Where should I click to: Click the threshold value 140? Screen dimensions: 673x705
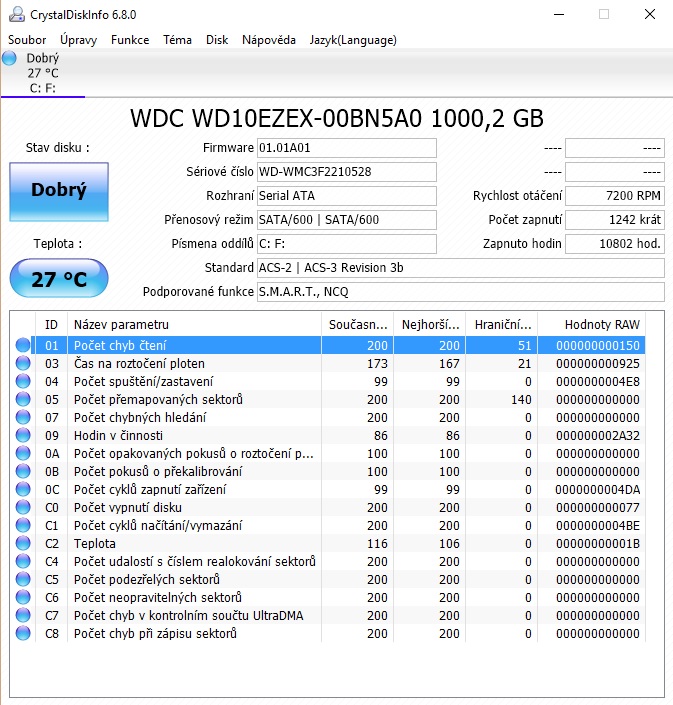(x=521, y=399)
